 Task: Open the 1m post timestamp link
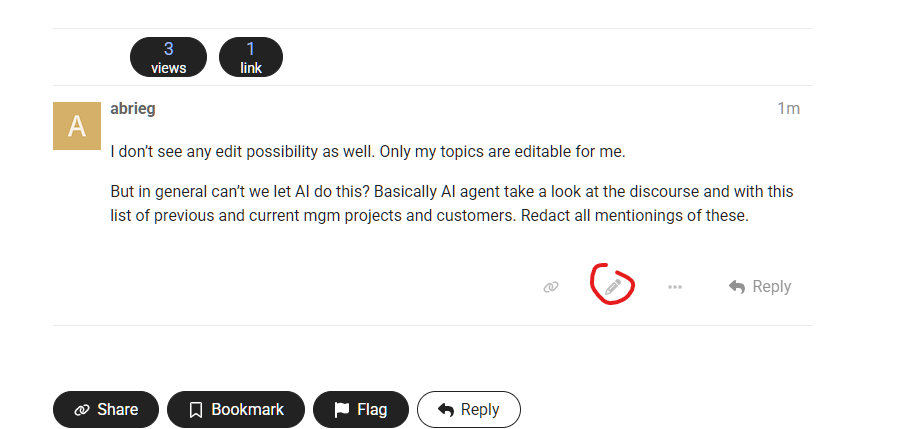click(789, 108)
